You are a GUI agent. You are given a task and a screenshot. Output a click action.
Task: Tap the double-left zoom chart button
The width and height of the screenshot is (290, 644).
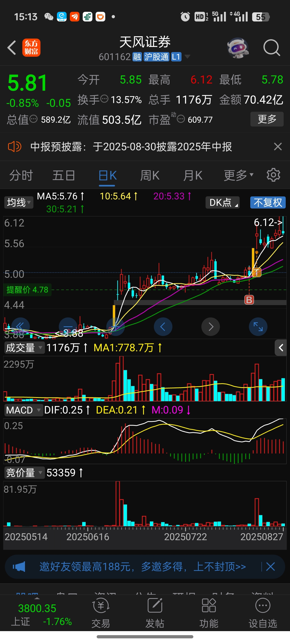(x=20, y=327)
